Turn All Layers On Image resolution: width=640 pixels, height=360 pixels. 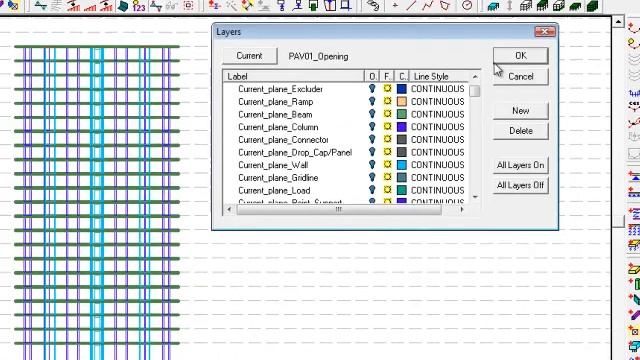[x=520, y=165]
